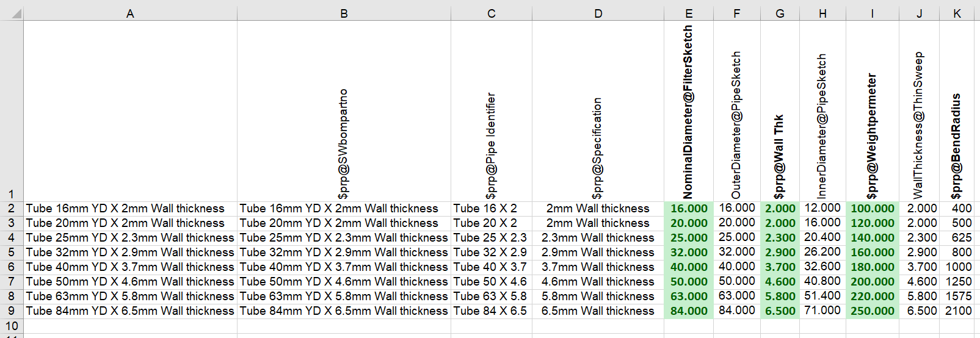Screen dimensions: 980x338
Task: Select column K header
Action: coord(957,13)
